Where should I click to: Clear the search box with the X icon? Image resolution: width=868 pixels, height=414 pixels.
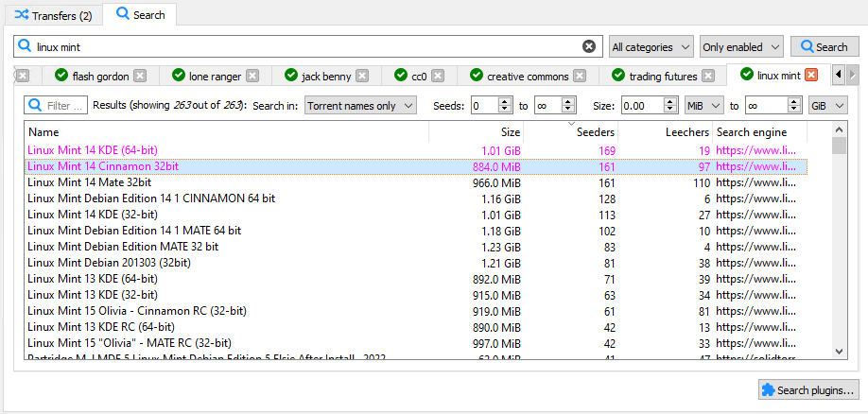click(589, 47)
